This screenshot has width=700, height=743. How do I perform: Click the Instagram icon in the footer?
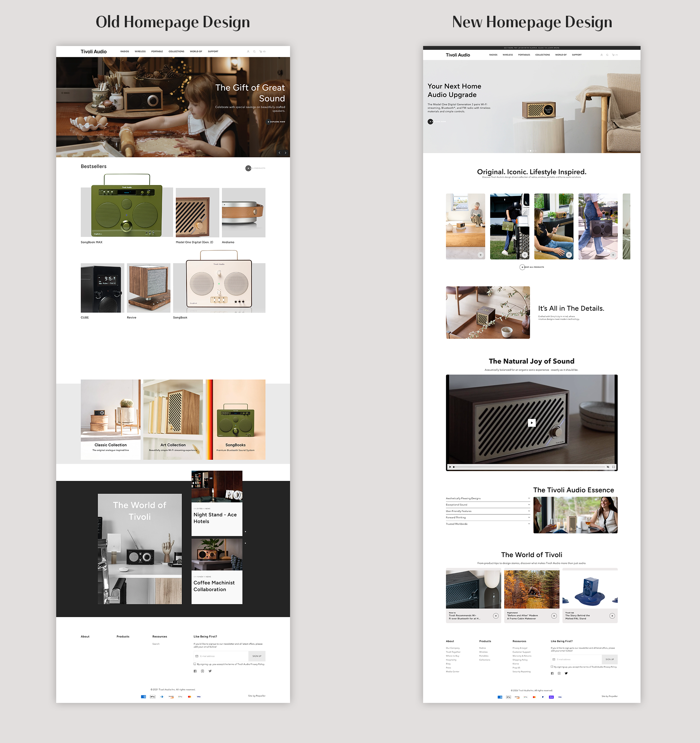click(202, 671)
